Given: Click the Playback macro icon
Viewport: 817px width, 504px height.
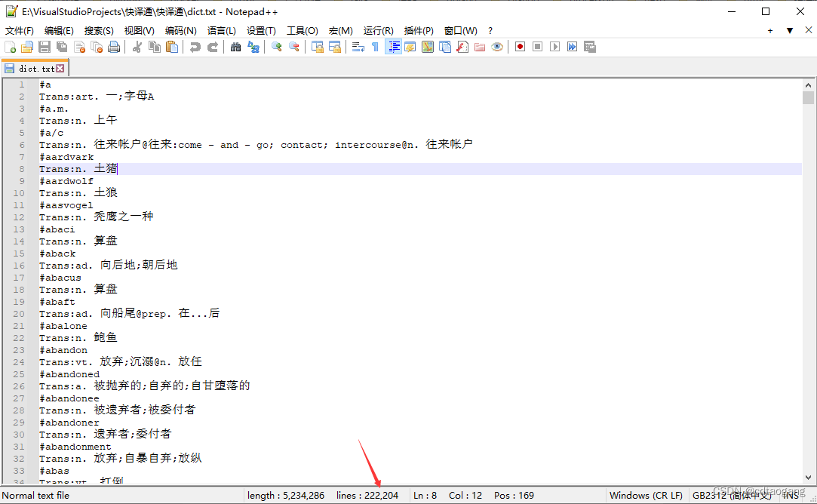Looking at the screenshot, I should click(x=555, y=47).
